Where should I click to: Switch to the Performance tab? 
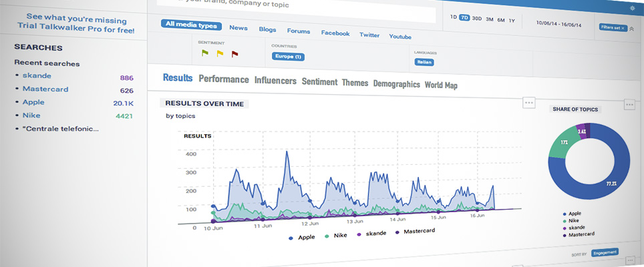tap(223, 79)
